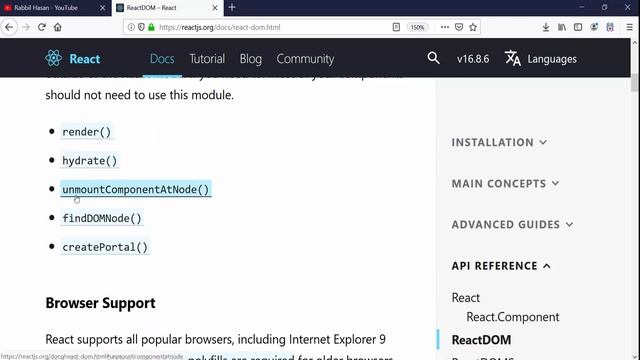Expand the ADVANCED GUIDES sidebar section
The width and height of the screenshot is (640, 360).
click(x=512, y=224)
